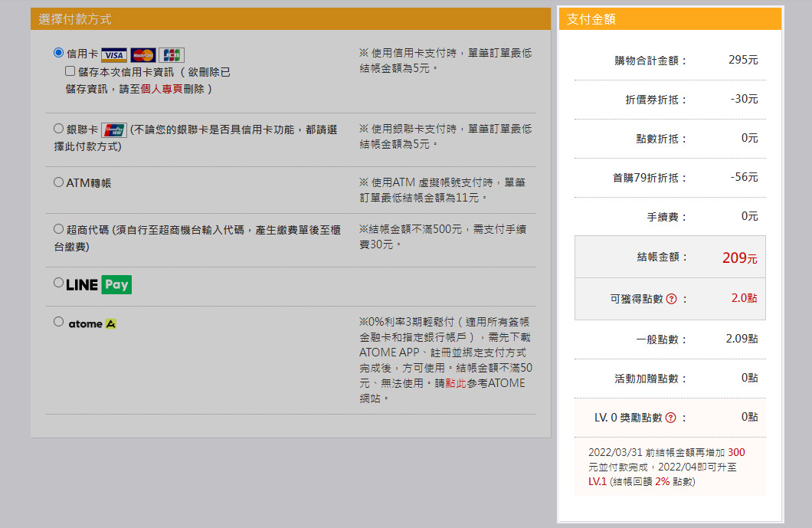
Task: Open the help icon beside LV. 0 獎勵點數
Action: (x=671, y=418)
